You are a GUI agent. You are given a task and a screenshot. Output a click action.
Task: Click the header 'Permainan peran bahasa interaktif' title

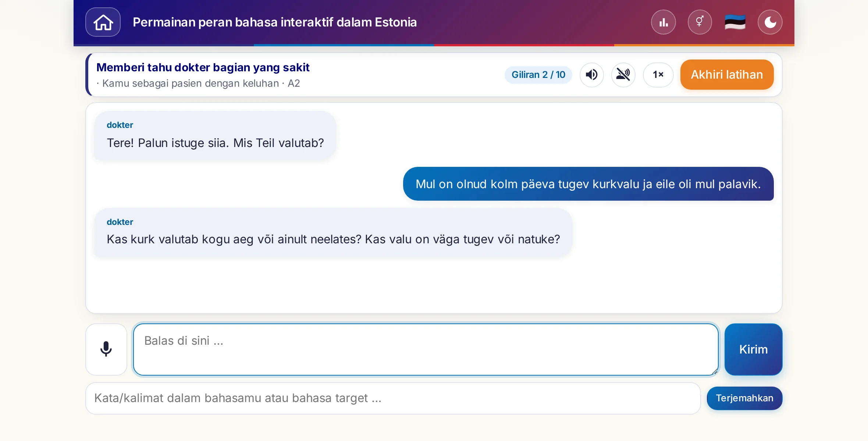point(275,22)
